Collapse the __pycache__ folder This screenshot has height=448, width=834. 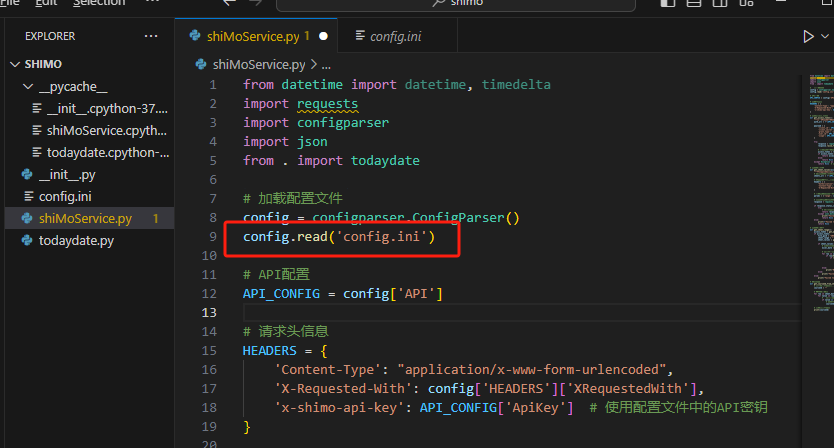point(28,87)
